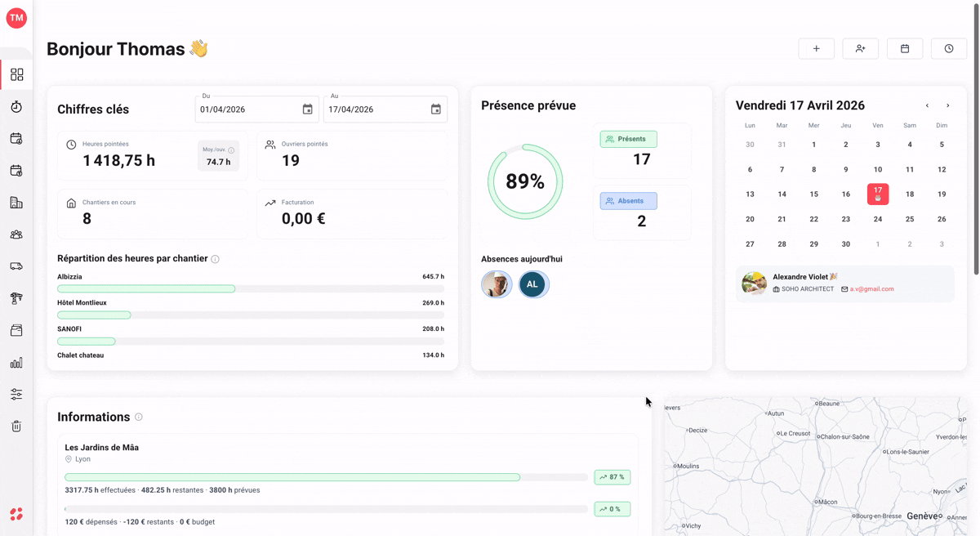Open the crane equipment sidebar icon

(x=16, y=298)
